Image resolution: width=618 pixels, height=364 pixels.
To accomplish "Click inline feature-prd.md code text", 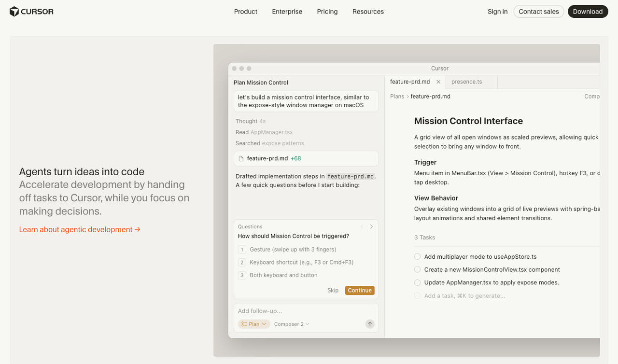I will coord(351,176).
